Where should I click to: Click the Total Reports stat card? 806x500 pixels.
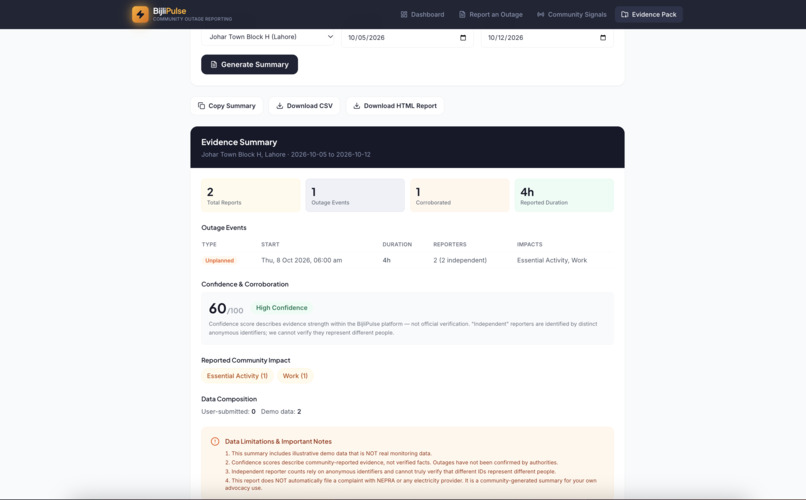point(250,195)
